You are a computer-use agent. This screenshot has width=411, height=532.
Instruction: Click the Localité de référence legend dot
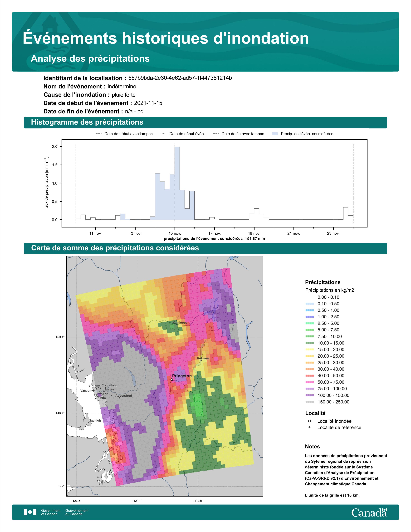tap(309, 427)
